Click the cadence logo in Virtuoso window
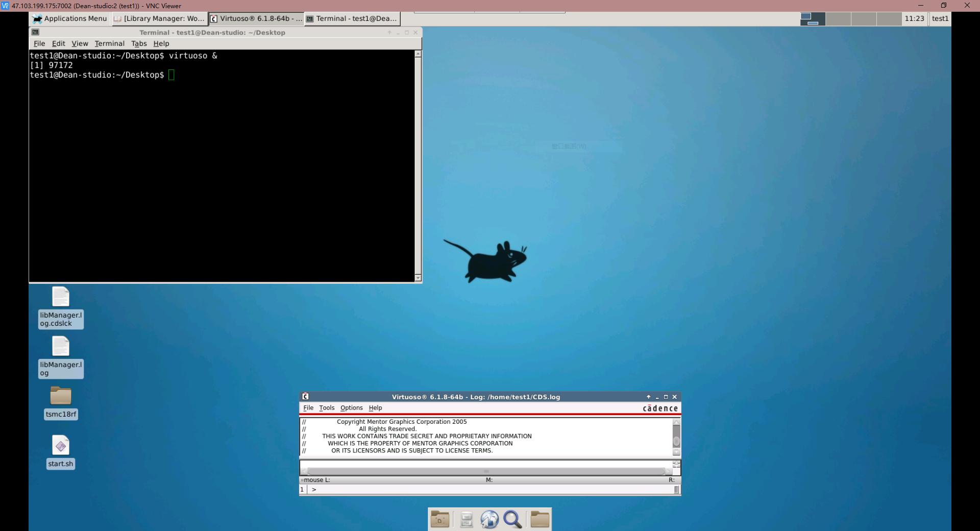Viewport: 980px width, 531px height. click(x=660, y=408)
